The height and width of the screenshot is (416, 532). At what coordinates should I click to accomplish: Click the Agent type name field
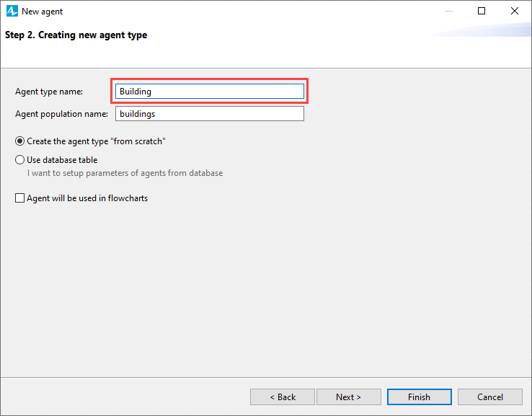(209, 92)
